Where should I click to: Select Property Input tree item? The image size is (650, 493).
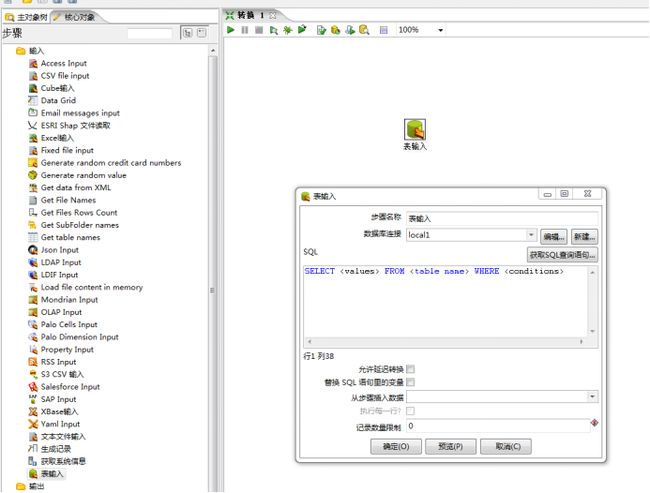[x=67, y=350]
